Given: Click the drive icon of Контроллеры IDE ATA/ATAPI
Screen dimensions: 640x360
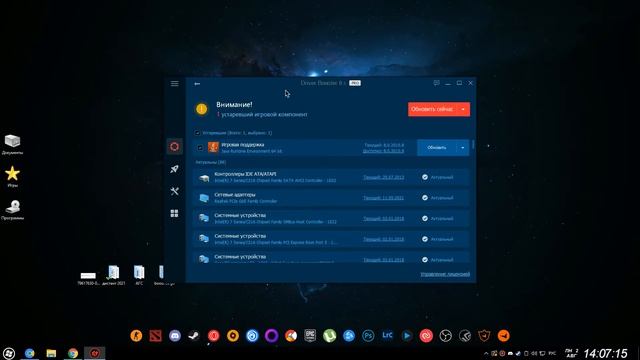Looking at the screenshot, I should coord(204,178).
